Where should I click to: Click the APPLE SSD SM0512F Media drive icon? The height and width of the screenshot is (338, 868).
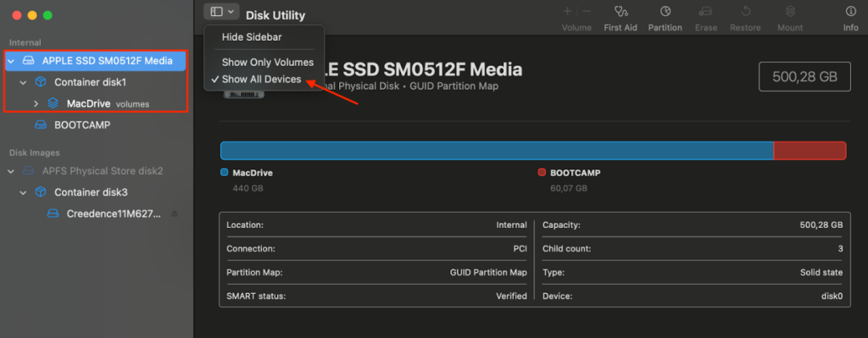pyautogui.click(x=28, y=61)
